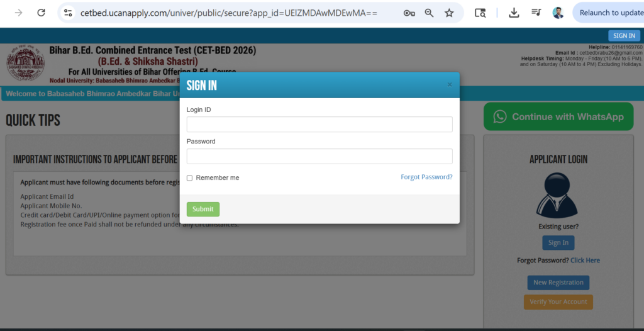Click the B.Ed. & Shiksha Shastri subtitle
644x331 pixels.
tap(148, 62)
